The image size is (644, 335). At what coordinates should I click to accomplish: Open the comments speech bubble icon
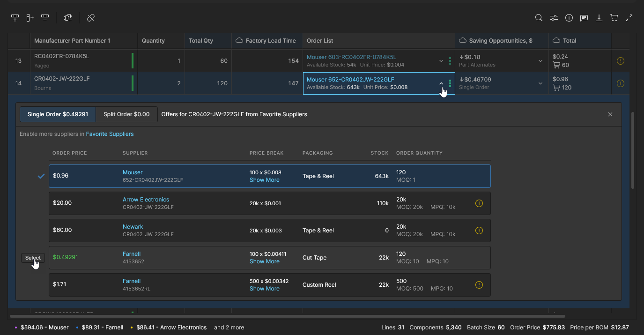pyautogui.click(x=584, y=18)
